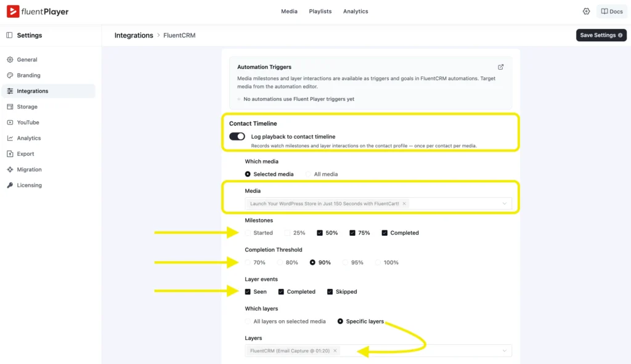Click the Integrations sliders icon

pos(10,91)
